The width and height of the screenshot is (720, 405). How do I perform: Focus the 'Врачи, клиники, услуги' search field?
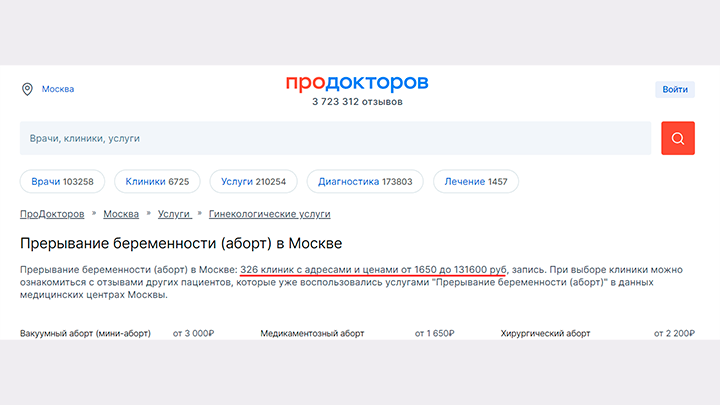click(335, 138)
